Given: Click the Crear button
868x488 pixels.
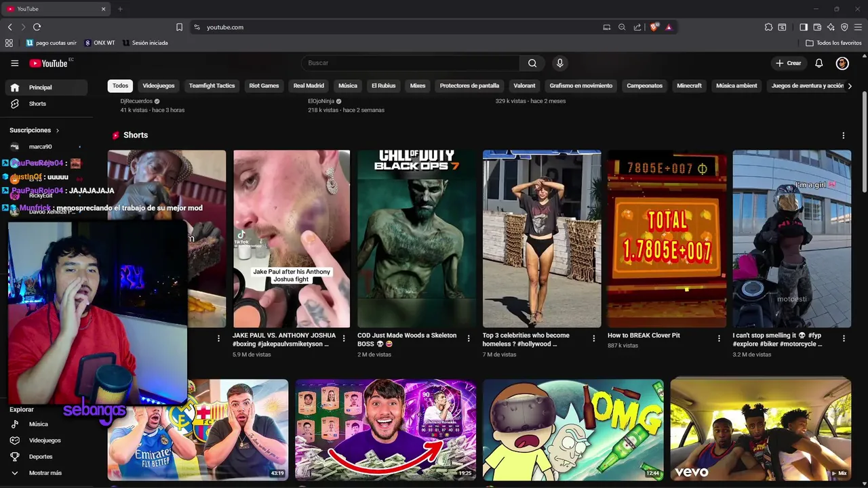Looking at the screenshot, I should point(789,63).
